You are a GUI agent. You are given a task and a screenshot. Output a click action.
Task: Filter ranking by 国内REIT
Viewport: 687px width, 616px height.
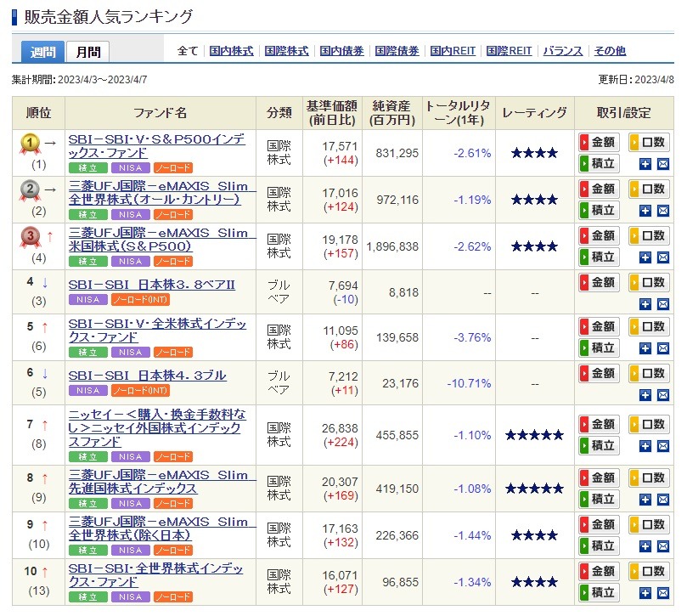[453, 51]
